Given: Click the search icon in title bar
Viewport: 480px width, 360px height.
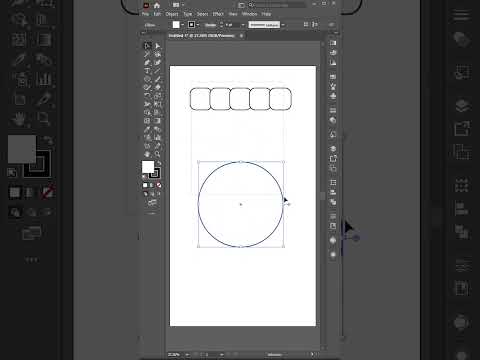Looking at the screenshot, I should [x=251, y=5].
